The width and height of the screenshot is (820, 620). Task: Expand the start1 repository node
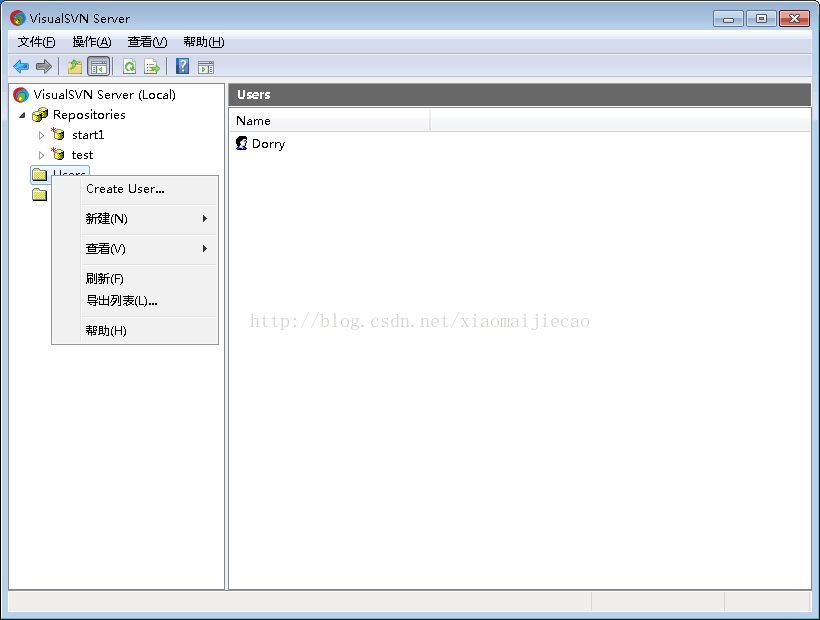41,135
